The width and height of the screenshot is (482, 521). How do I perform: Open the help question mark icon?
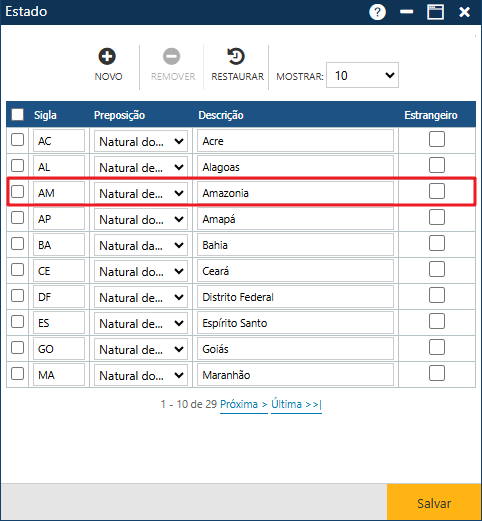click(x=377, y=12)
